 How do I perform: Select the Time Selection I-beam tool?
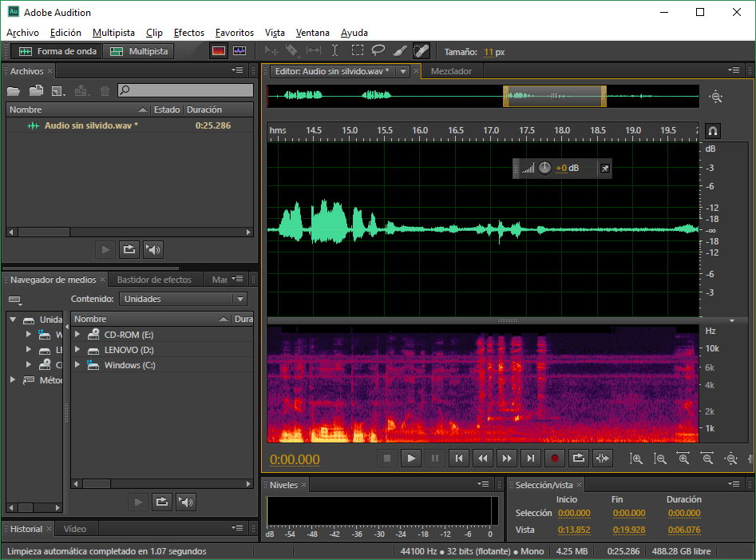coord(334,51)
